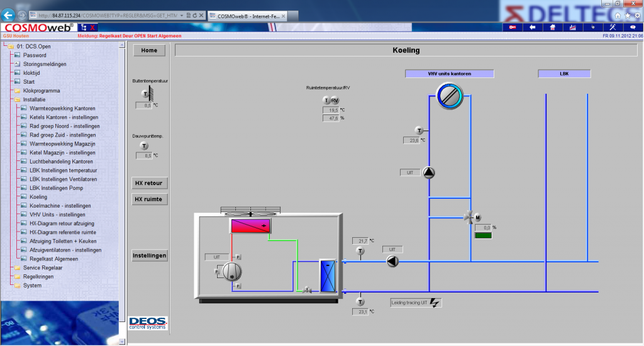
Task: Expand the Service Regelaar folder
Action: (x=41, y=267)
